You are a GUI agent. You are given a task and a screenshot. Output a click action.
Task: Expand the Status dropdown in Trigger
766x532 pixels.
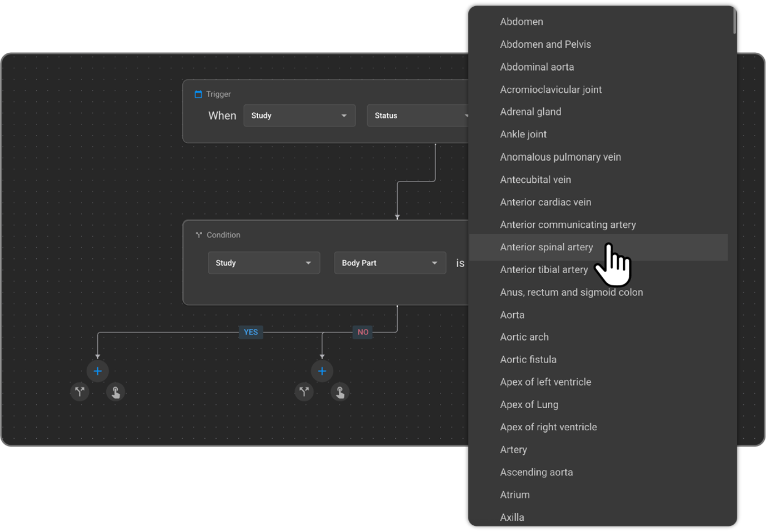(x=418, y=116)
